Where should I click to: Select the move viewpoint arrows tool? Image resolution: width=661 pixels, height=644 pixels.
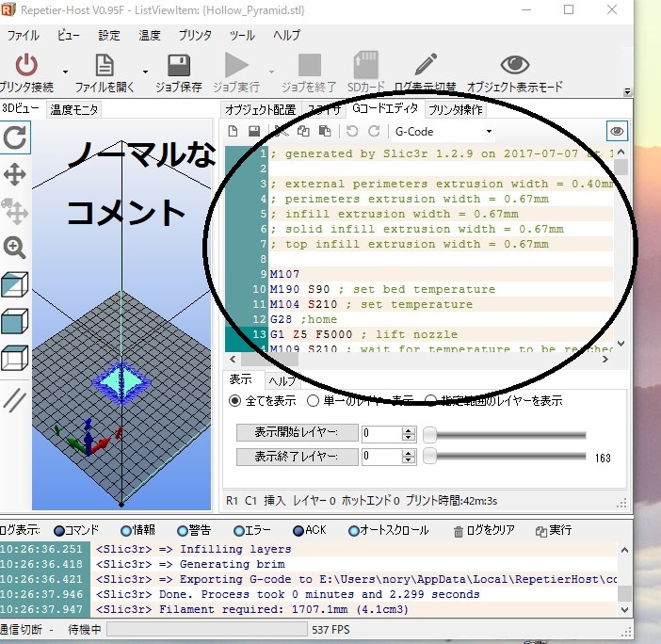click(x=15, y=174)
